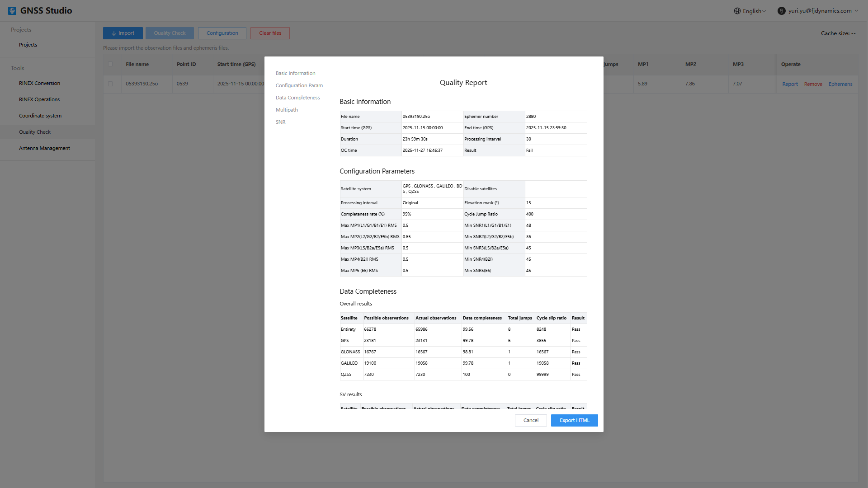The height and width of the screenshot is (488, 868).
Task: Click the user avatar icon
Action: point(781,11)
